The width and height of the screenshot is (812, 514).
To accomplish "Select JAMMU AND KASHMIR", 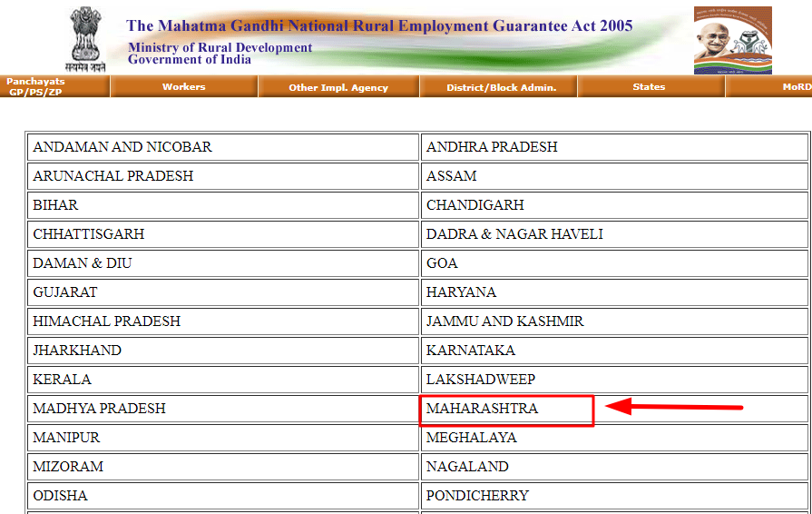I will 505,321.
